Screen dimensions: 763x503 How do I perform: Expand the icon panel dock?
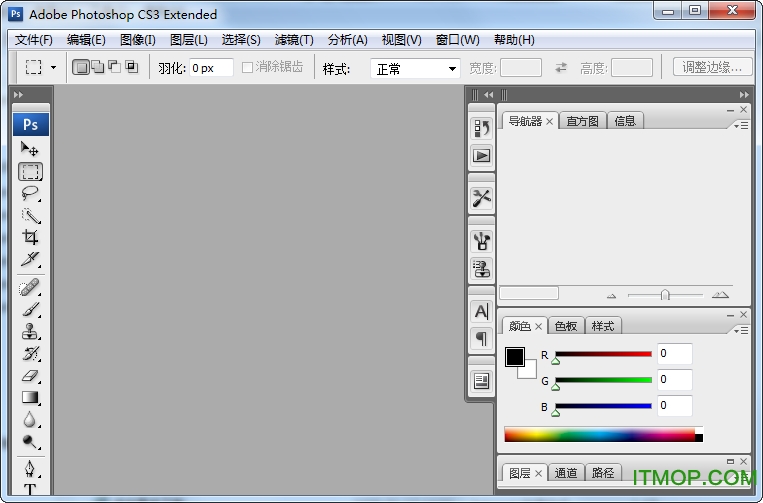489,94
